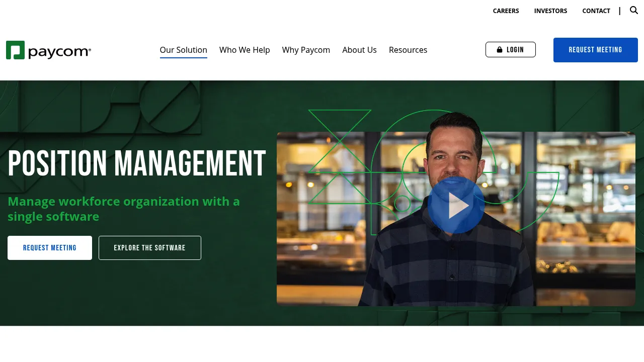Click the Login button

tap(511, 50)
